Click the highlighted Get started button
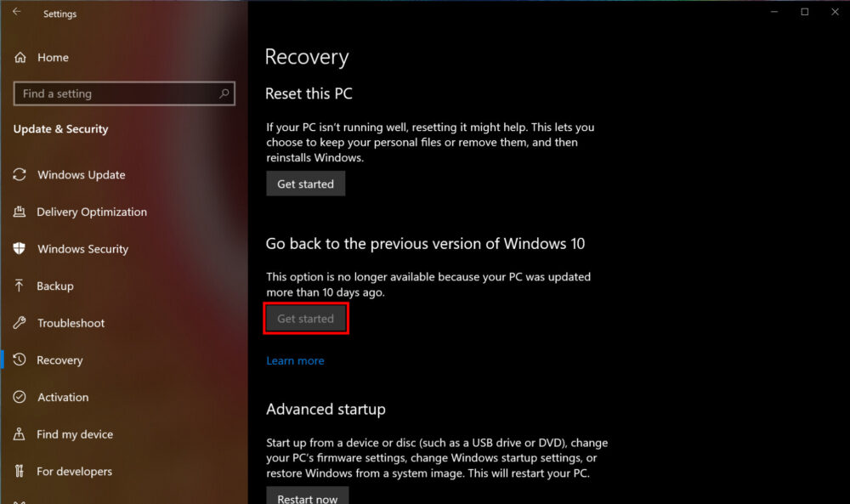This screenshot has height=504, width=850. pos(305,318)
